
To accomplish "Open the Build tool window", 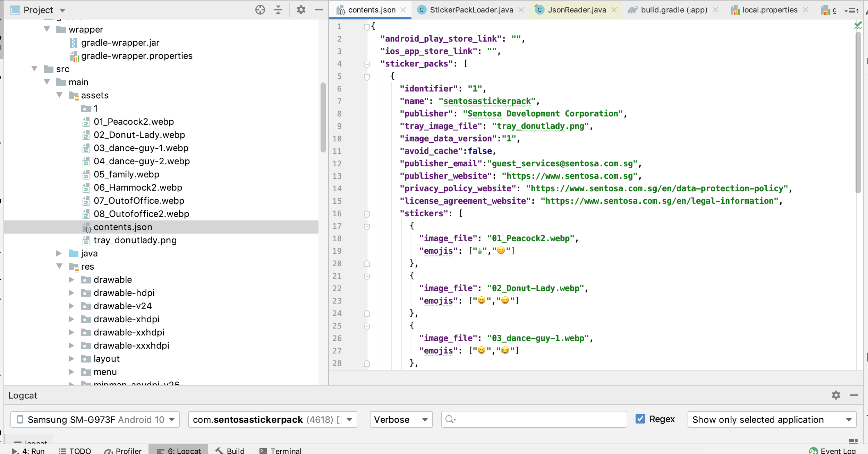I will (230, 450).
